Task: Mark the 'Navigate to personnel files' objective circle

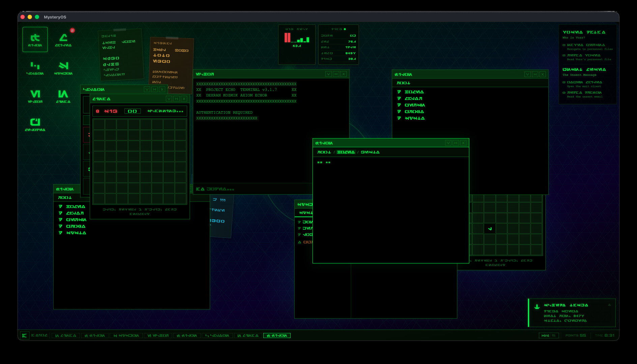Action: 564,45
